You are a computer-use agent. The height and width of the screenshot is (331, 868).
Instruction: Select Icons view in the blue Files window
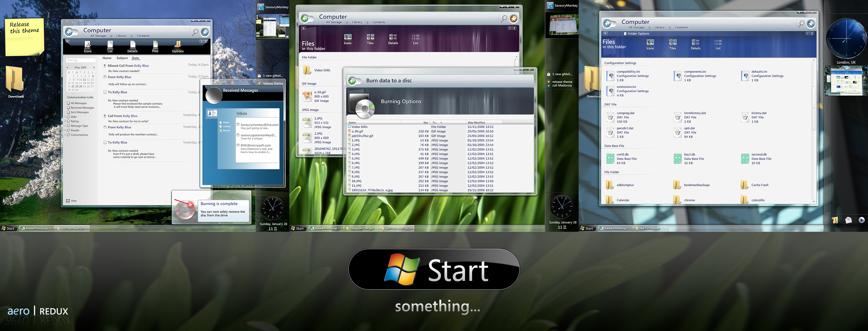(x=650, y=45)
